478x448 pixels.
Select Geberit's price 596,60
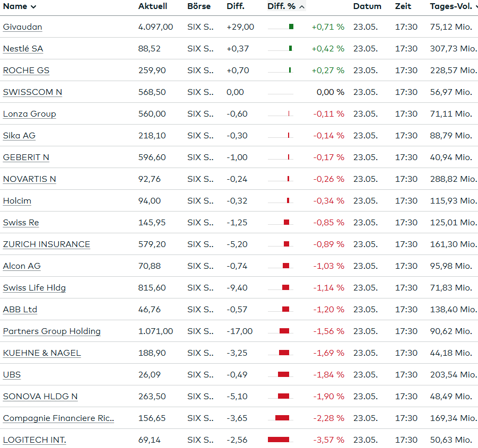pyautogui.click(x=152, y=157)
